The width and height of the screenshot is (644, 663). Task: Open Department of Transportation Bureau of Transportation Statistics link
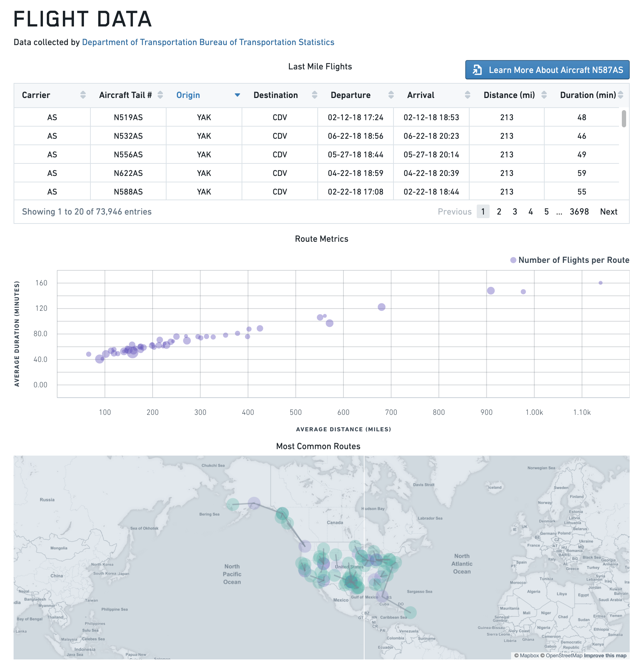[208, 42]
